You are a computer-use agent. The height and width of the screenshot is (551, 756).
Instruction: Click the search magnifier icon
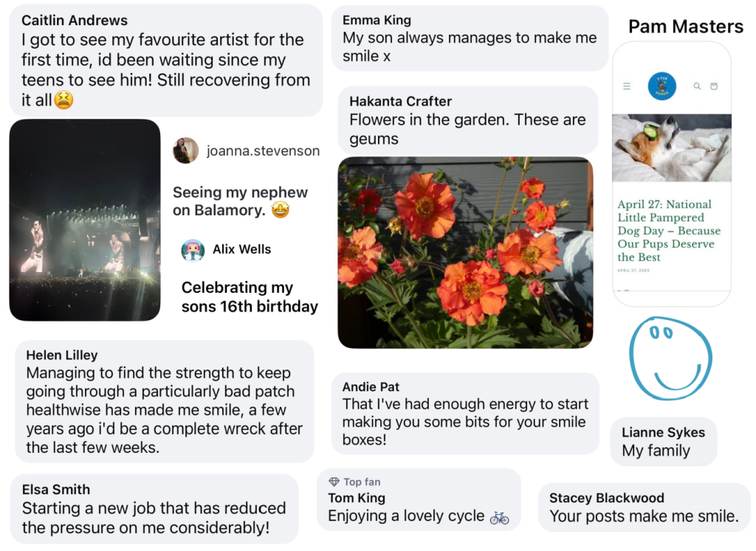pyautogui.click(x=697, y=86)
